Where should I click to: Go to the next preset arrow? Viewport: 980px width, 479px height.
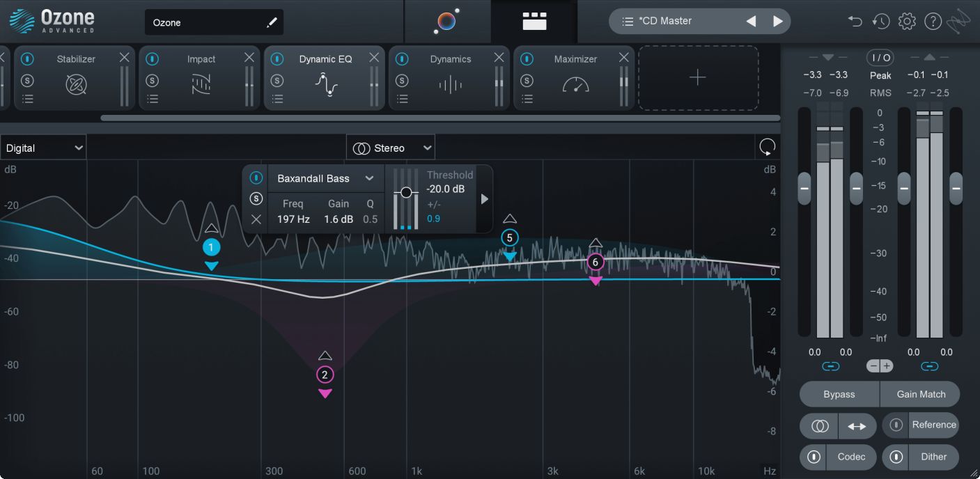[778, 22]
